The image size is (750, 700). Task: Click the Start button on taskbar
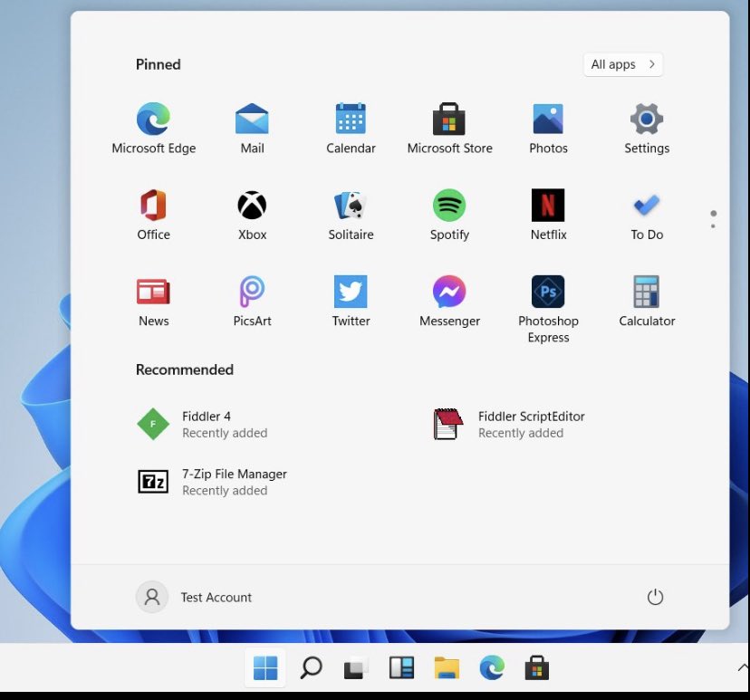click(x=265, y=667)
